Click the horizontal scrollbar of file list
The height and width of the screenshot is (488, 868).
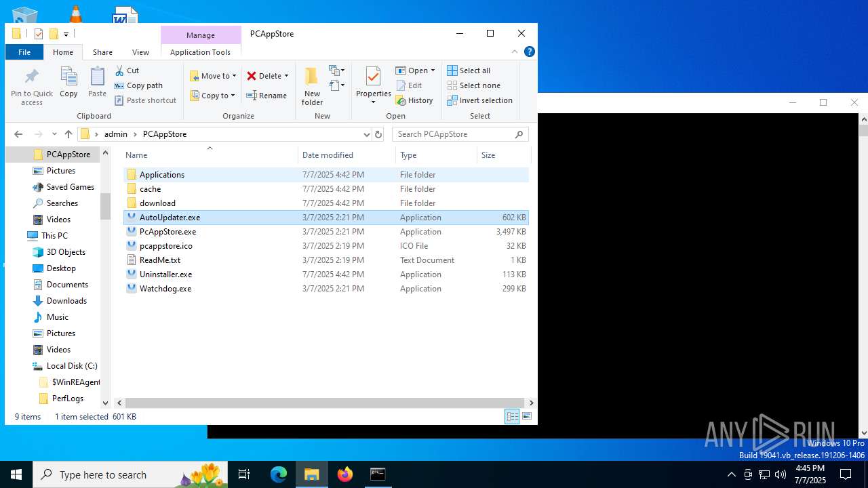coord(325,403)
